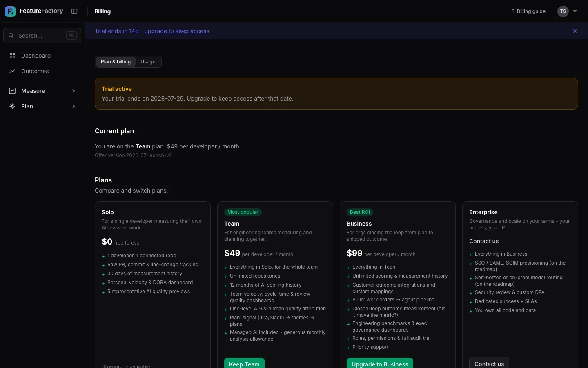Open the Dashboard page
The width and height of the screenshot is (588, 368).
click(42, 56)
